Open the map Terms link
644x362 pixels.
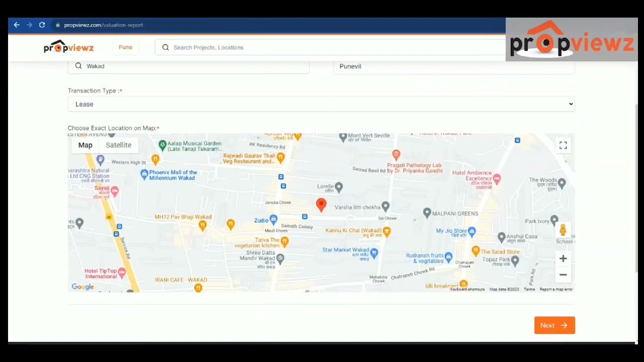click(x=529, y=290)
